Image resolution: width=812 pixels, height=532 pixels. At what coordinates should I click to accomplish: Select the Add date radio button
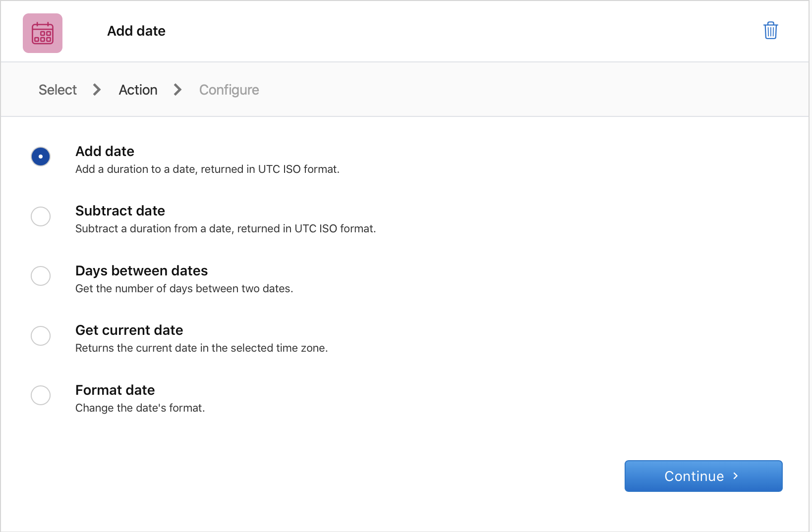(41, 157)
